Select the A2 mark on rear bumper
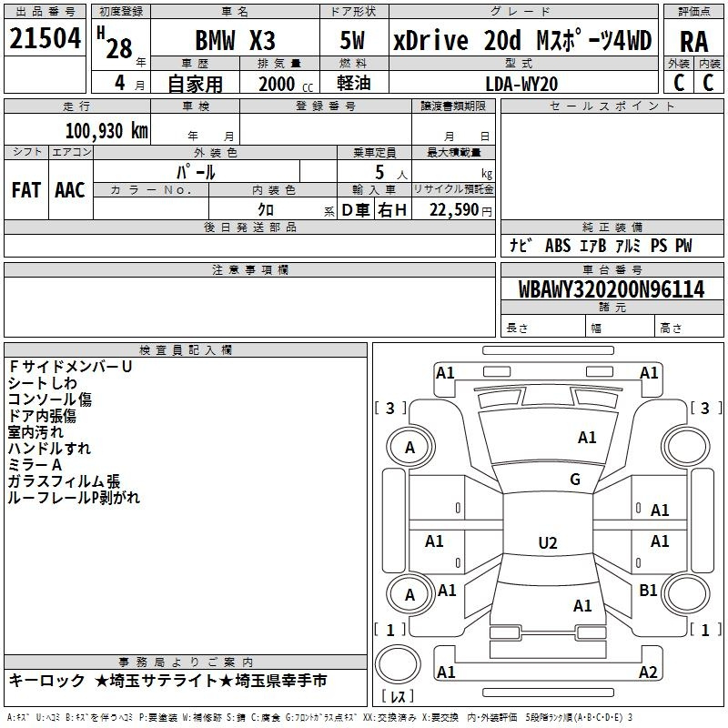The width and height of the screenshot is (728, 728). pos(648,672)
